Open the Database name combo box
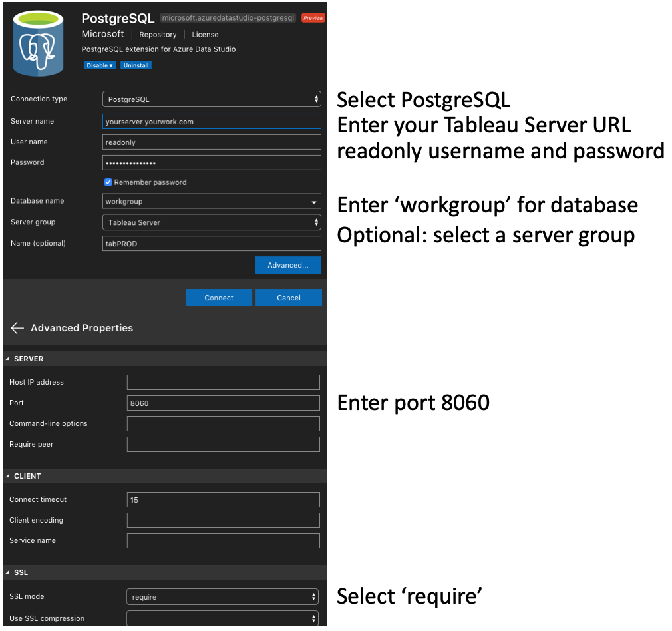This screenshot has height=631, width=672. [x=212, y=201]
